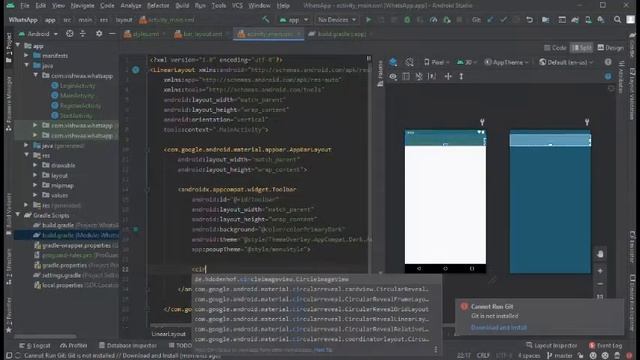
Task: Click the Orientation for Preview icon
Action: coord(409,62)
